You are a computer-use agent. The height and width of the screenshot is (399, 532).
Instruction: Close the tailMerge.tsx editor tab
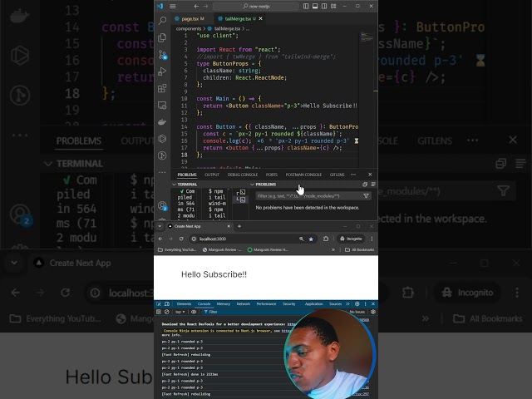pos(260,18)
